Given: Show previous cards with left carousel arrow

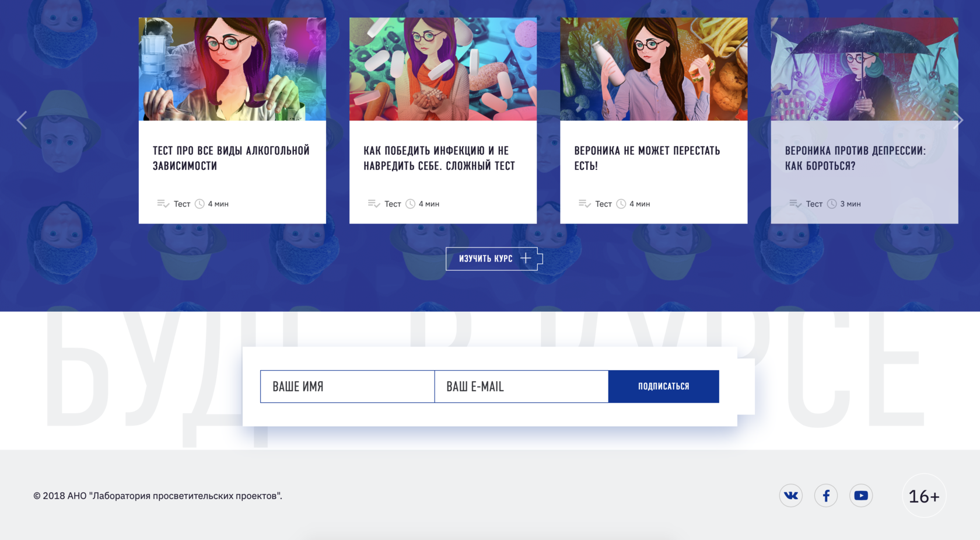Looking at the screenshot, I should coord(22,120).
